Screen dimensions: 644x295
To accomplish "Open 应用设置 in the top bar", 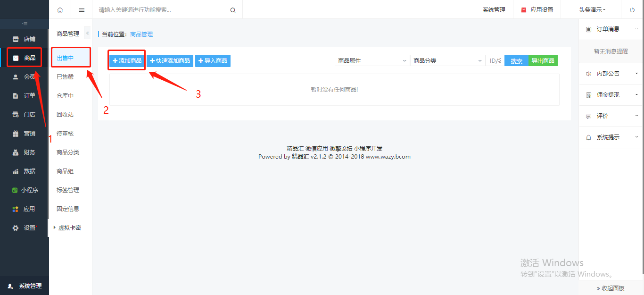I will (537, 10).
